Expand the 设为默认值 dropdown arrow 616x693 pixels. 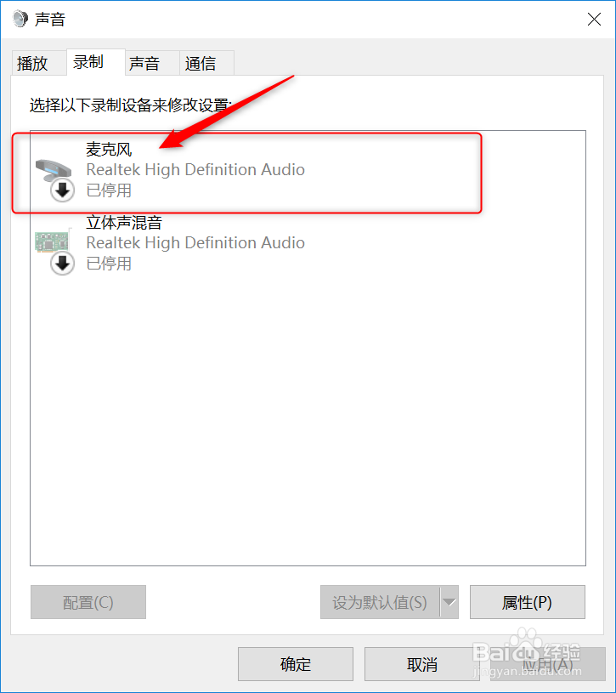click(x=449, y=602)
